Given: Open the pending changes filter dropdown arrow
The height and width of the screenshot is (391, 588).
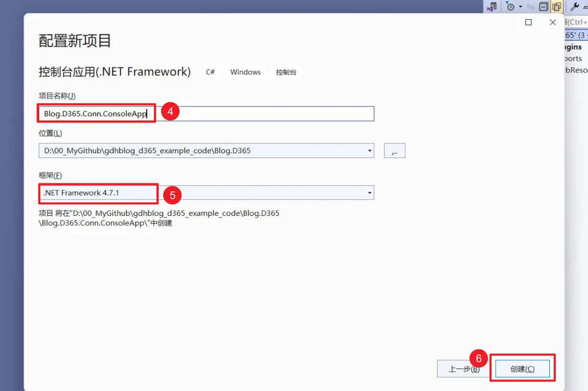Looking at the screenshot, I should point(520,7).
